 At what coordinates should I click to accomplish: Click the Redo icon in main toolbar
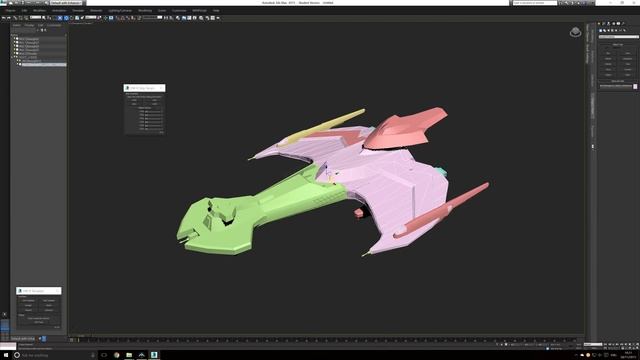tap(9, 18)
